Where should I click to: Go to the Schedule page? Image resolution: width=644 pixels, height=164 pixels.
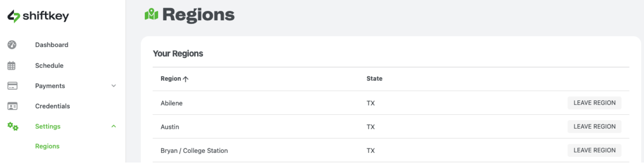[49, 66]
